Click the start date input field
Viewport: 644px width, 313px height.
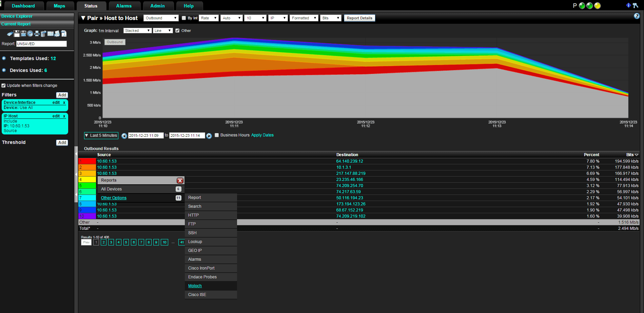pyautogui.click(x=146, y=135)
